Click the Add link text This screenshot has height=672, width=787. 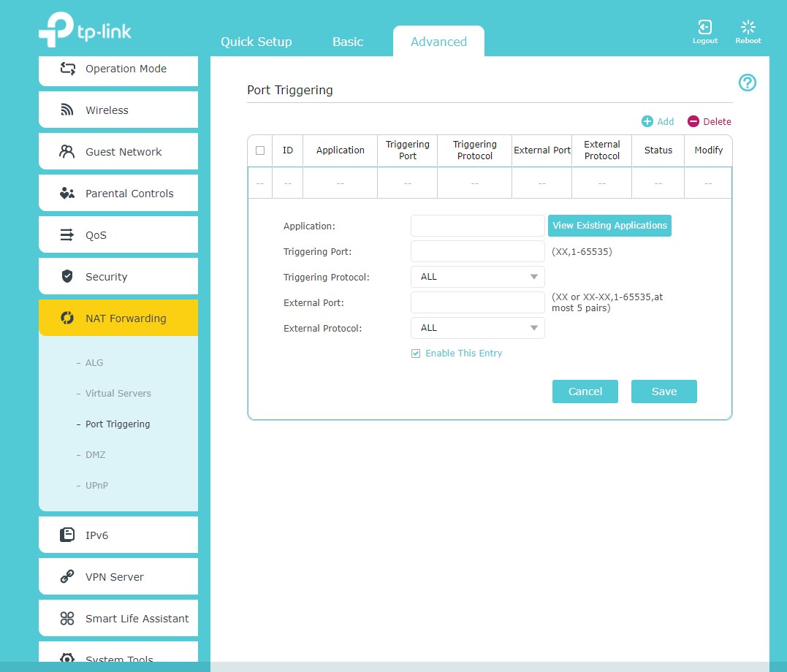click(665, 121)
